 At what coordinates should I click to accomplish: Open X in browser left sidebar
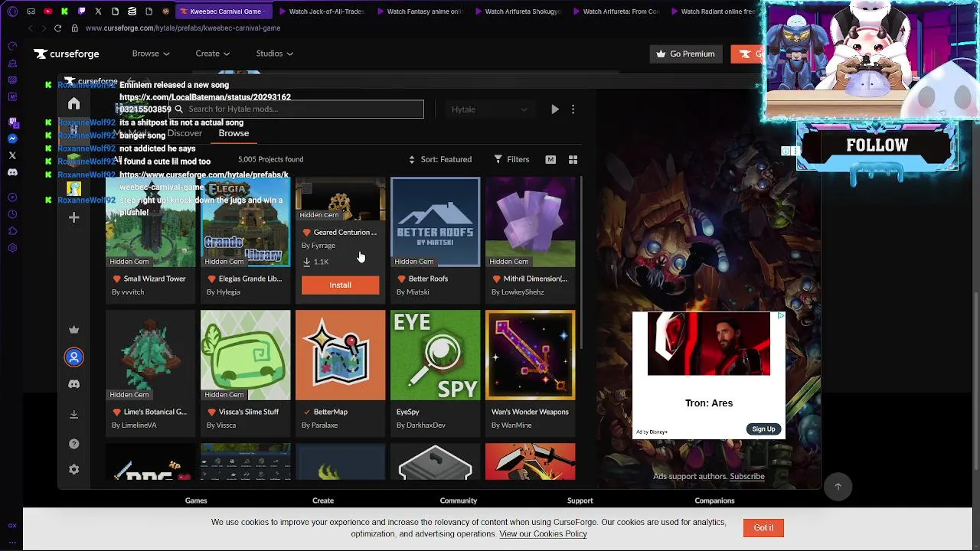tap(12, 155)
